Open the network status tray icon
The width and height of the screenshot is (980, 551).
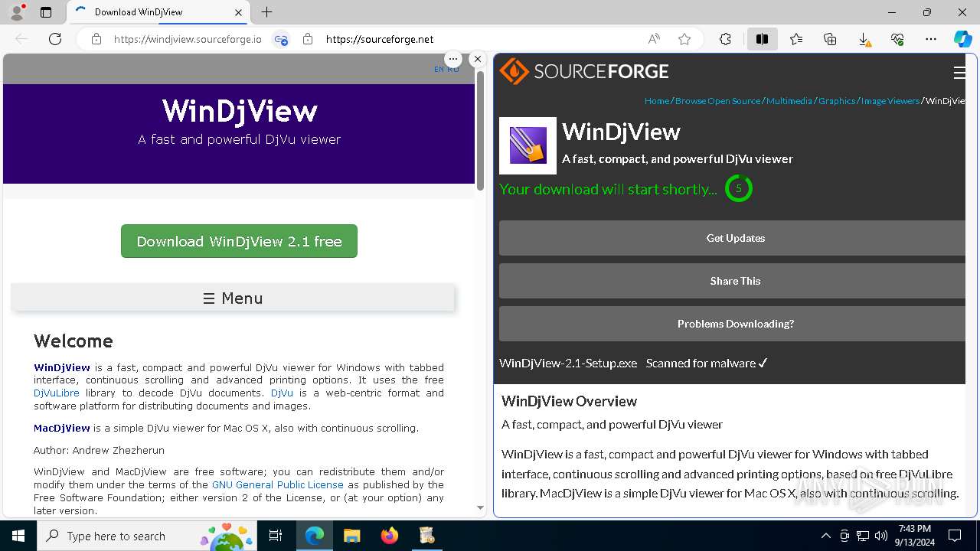pos(863,536)
